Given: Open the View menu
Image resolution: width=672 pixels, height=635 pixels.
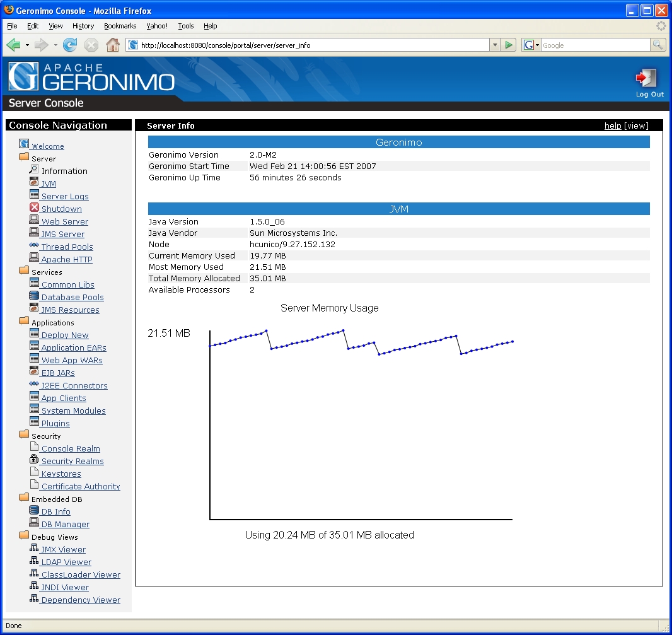Looking at the screenshot, I should point(55,26).
